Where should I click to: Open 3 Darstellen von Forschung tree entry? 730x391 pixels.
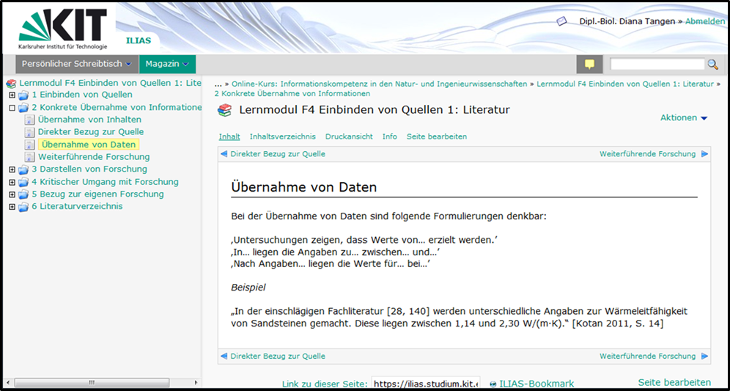[89, 169]
